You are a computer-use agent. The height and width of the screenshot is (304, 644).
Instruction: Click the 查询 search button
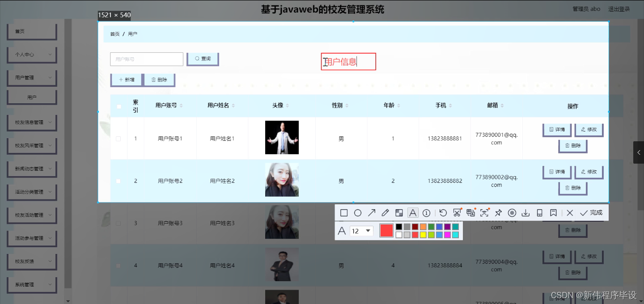202,59
